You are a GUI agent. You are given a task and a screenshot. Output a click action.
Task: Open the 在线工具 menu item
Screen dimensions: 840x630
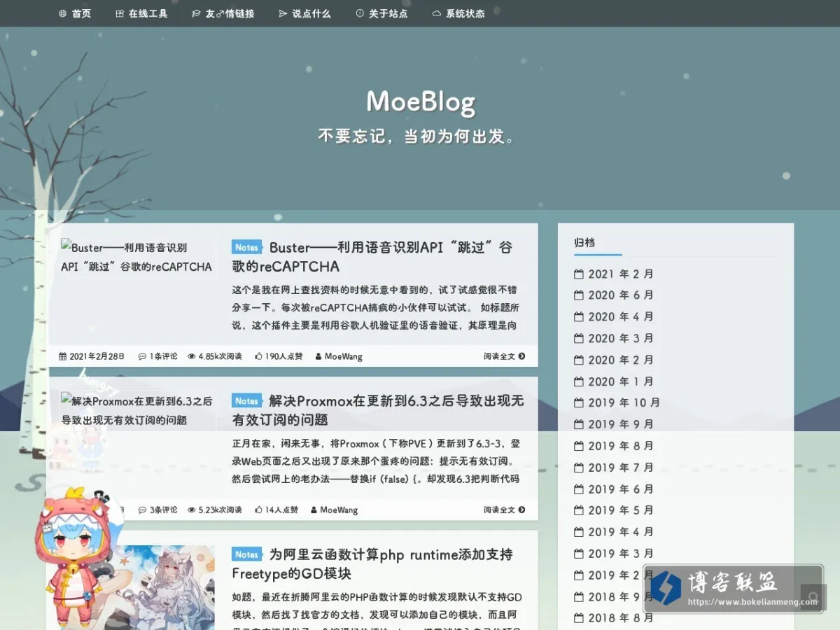click(x=141, y=13)
